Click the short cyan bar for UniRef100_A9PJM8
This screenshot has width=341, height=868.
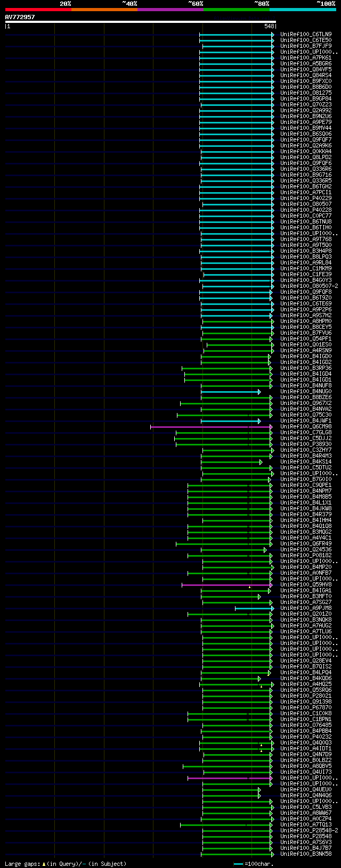click(x=255, y=608)
